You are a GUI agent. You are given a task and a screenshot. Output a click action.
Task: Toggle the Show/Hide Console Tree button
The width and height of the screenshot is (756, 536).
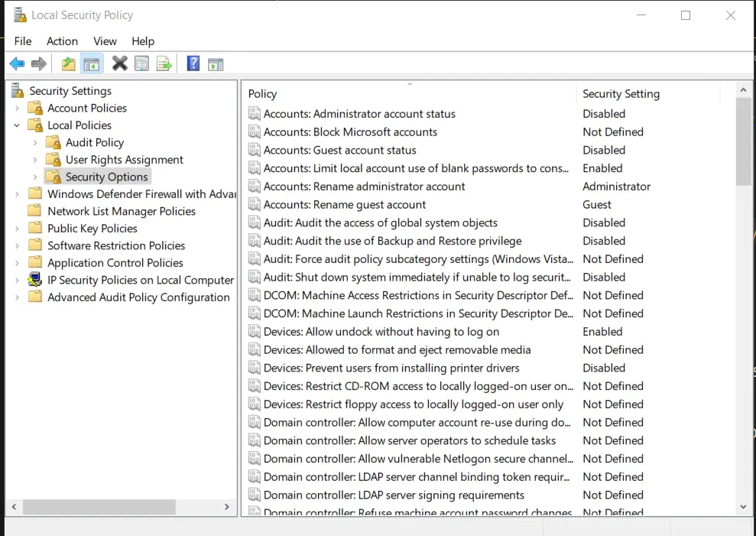pos(92,64)
